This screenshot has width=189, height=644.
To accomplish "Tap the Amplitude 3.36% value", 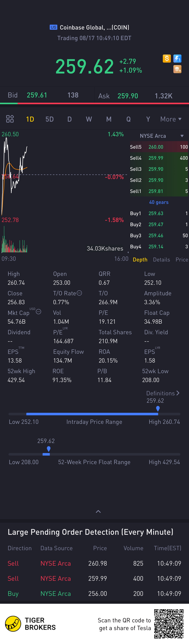I will click(152, 302).
